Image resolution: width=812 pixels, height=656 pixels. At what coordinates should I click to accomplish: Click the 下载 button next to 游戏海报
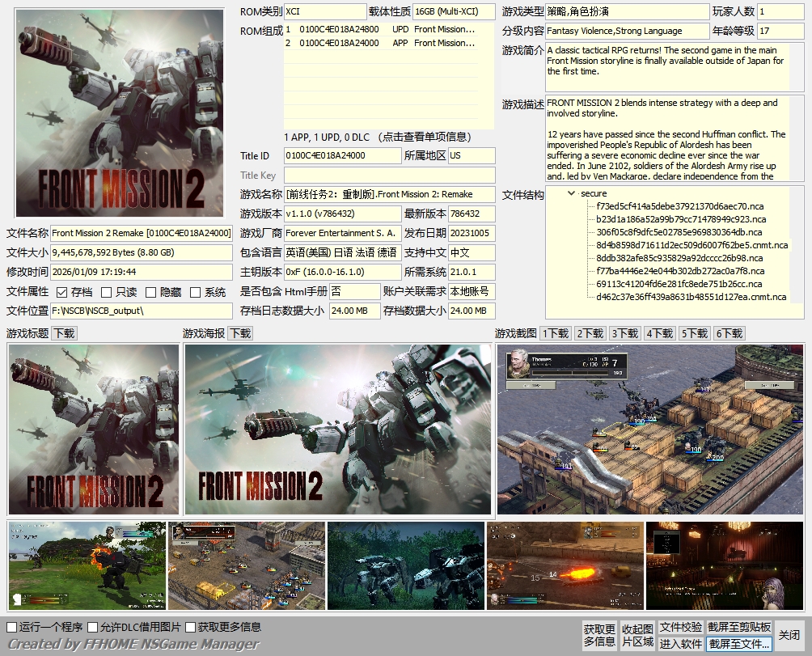tap(240, 333)
